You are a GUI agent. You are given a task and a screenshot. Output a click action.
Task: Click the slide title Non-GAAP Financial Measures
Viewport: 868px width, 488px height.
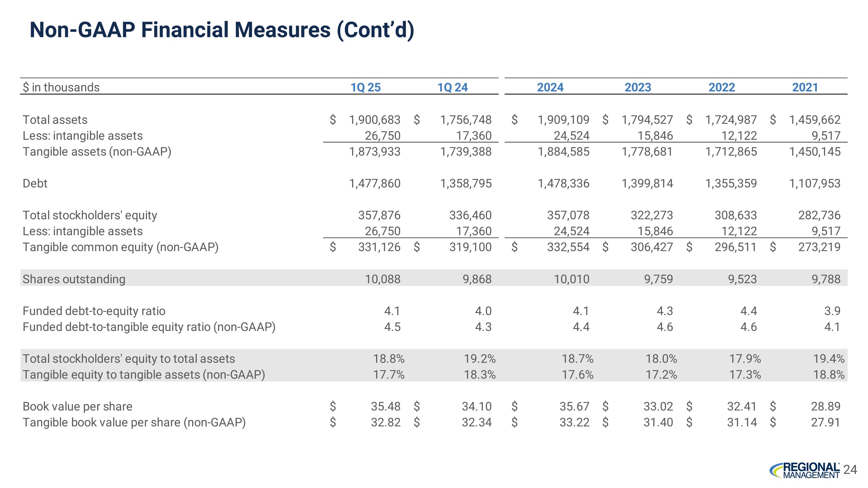point(221,30)
